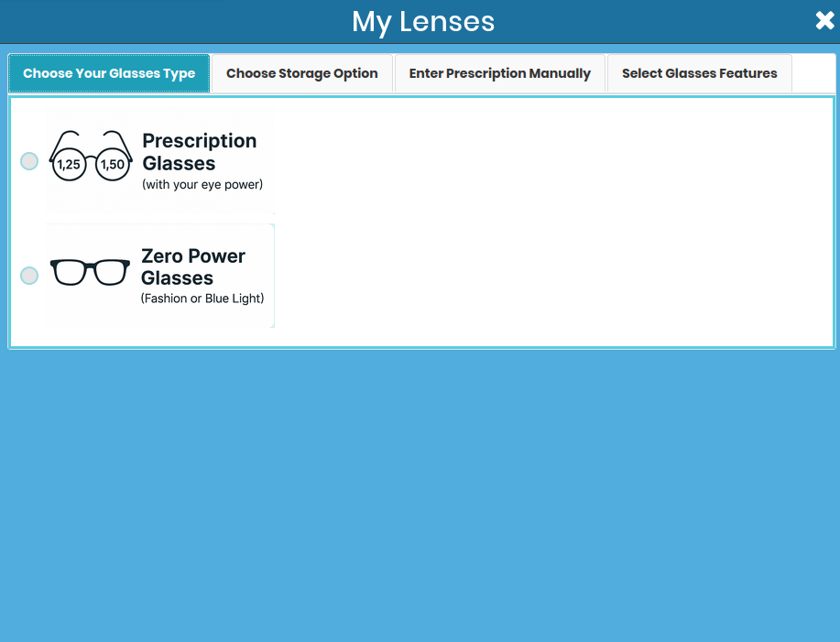This screenshot has width=840, height=642.
Task: Click the My Lenses title text
Action: (x=423, y=21)
